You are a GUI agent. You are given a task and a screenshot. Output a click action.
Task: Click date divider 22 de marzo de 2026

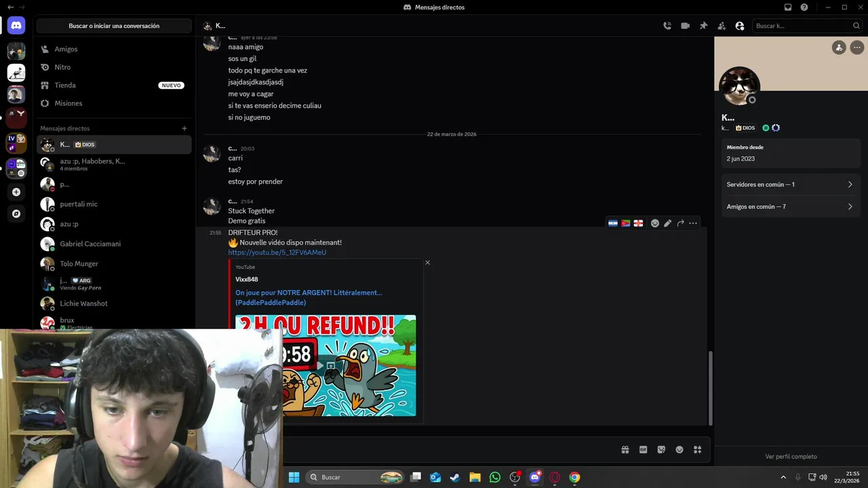[x=452, y=134]
